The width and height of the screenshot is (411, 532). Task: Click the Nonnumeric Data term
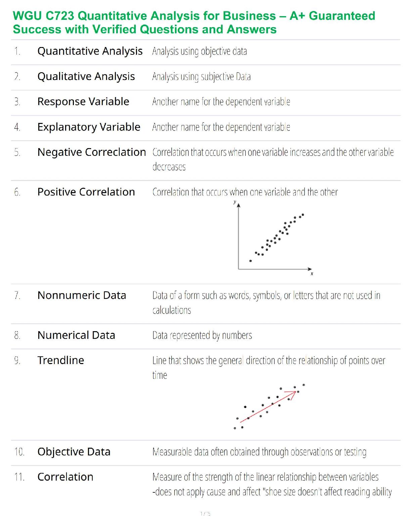(x=82, y=295)
